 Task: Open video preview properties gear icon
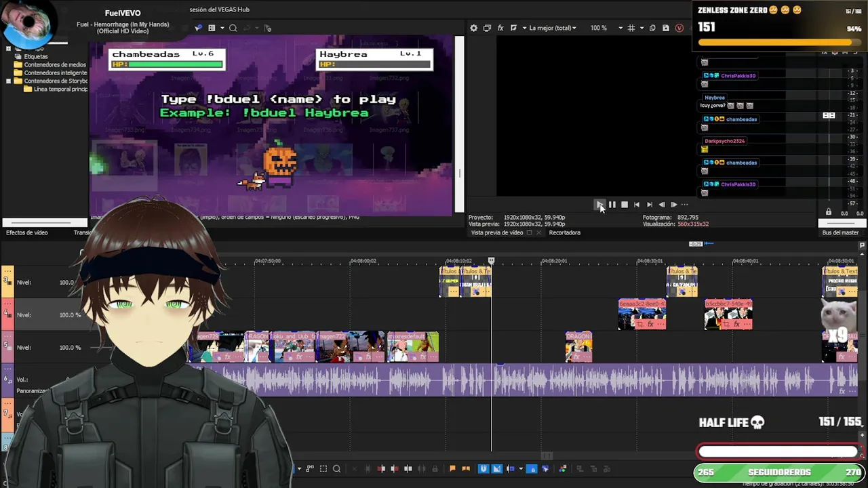[x=473, y=28]
